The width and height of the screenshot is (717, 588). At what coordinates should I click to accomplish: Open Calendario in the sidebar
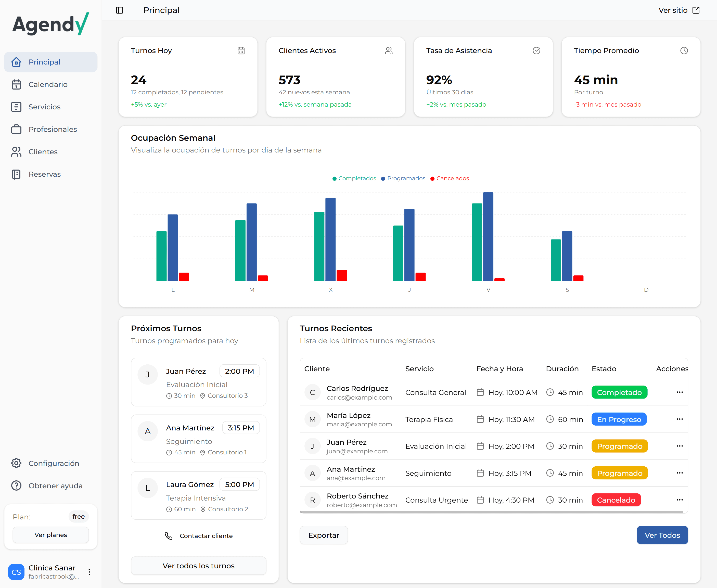(x=48, y=84)
